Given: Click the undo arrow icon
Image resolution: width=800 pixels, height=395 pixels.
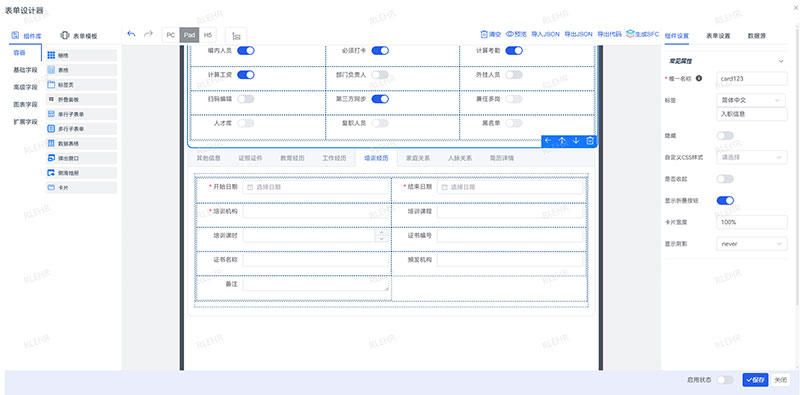Looking at the screenshot, I should (132, 34).
